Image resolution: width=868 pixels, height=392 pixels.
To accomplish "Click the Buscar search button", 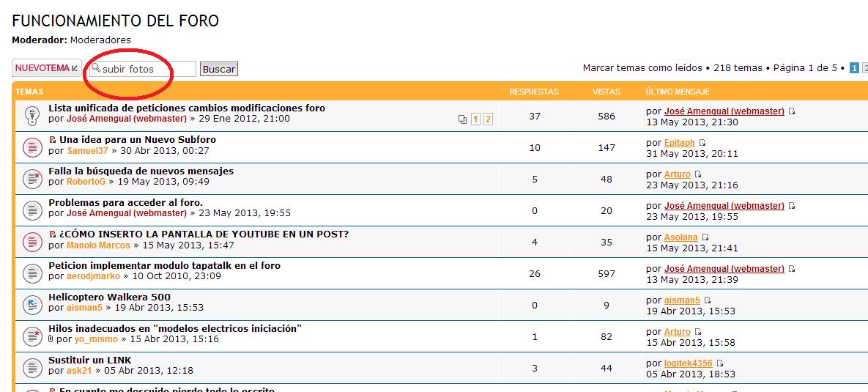I will click(x=219, y=69).
